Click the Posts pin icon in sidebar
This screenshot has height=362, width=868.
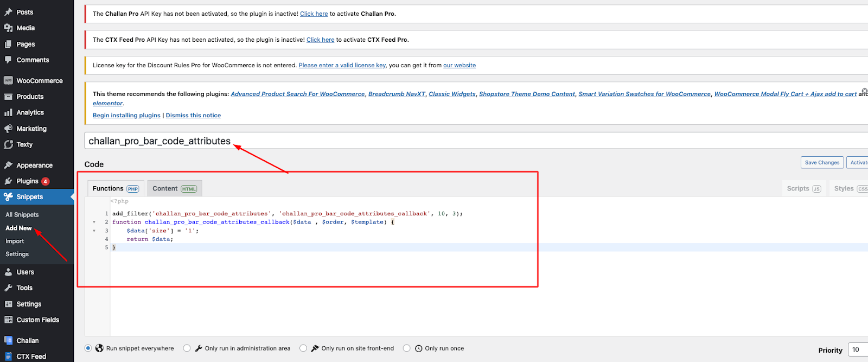pos(8,12)
